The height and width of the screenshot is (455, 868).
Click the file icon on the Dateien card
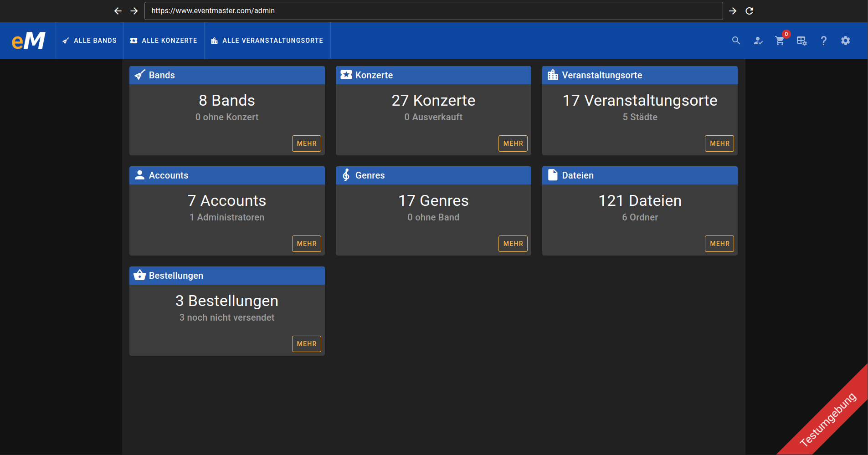(553, 175)
